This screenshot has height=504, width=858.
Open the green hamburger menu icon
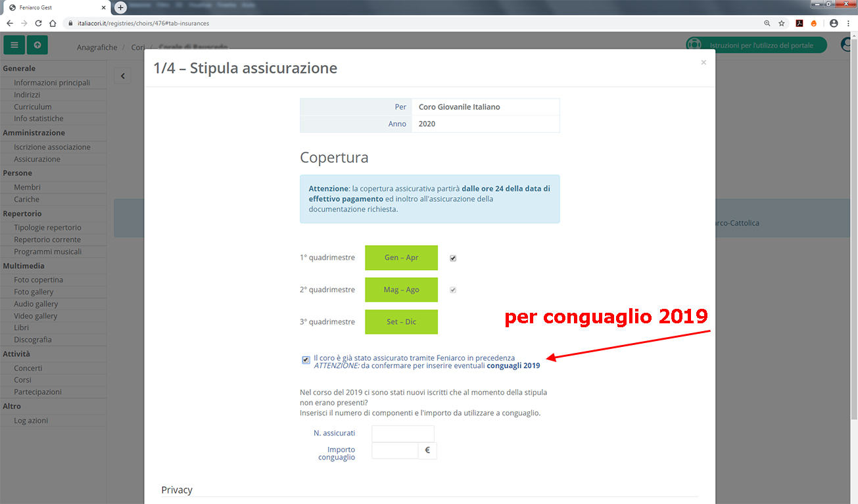[x=14, y=45]
